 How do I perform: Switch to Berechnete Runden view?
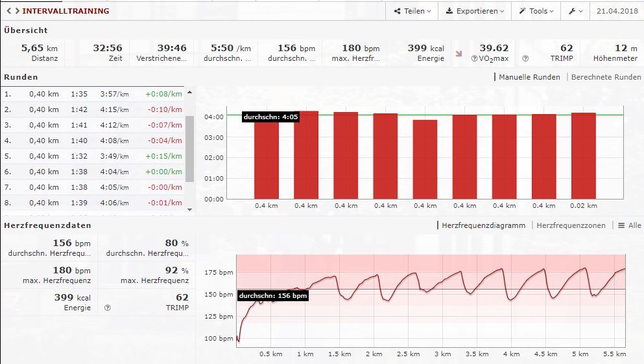pos(606,77)
